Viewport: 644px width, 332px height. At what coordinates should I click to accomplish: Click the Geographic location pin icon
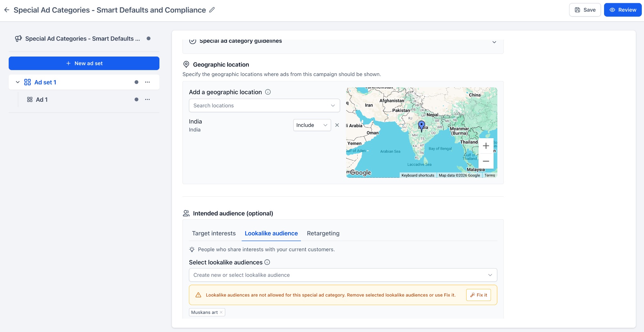coord(186,64)
